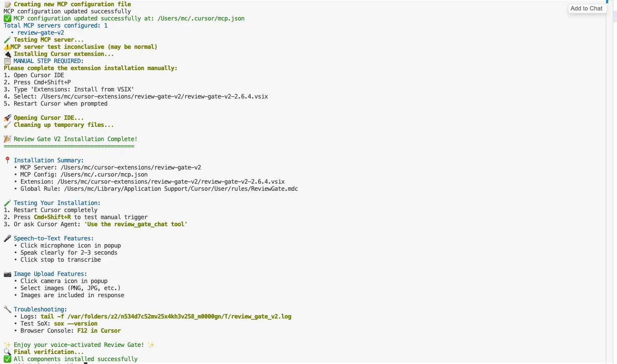Click the memo emoji beside 'Creating new MCP configuration file'
617x364 pixels.
point(8,4)
